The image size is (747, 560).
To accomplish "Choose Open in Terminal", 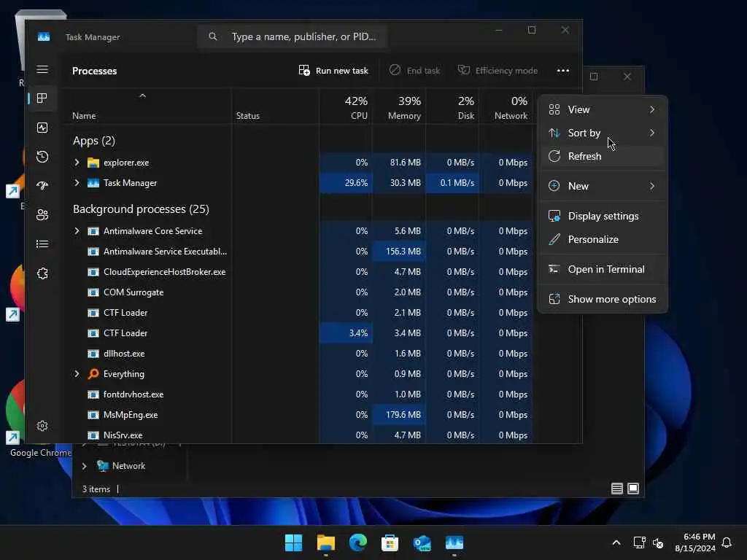I will click(602, 270).
